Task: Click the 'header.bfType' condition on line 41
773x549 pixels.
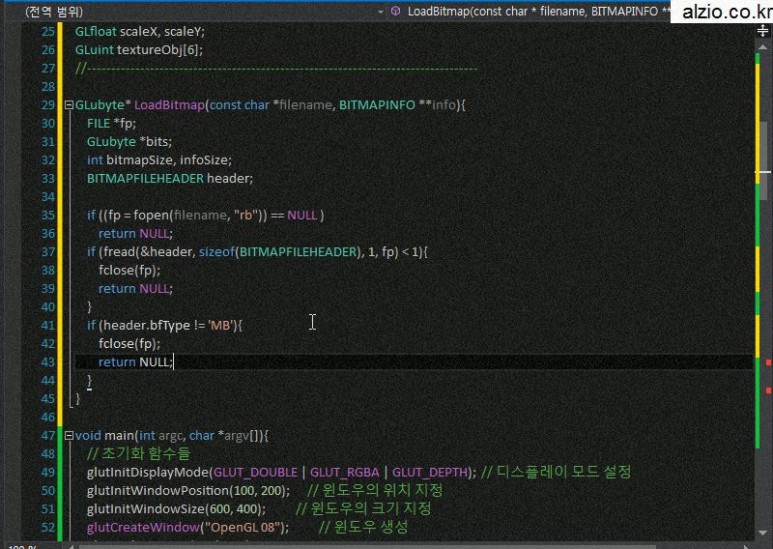Action: (146, 325)
